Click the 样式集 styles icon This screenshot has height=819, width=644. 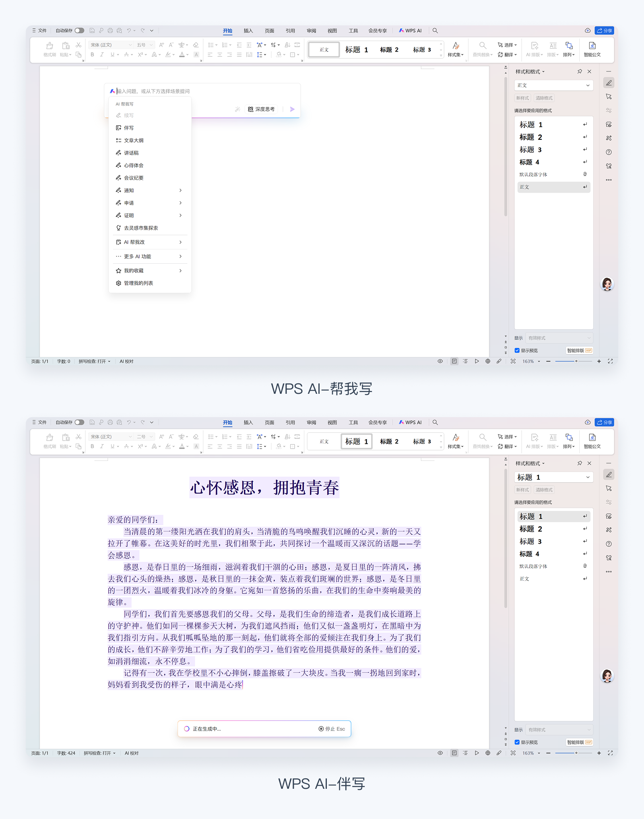pos(455,49)
